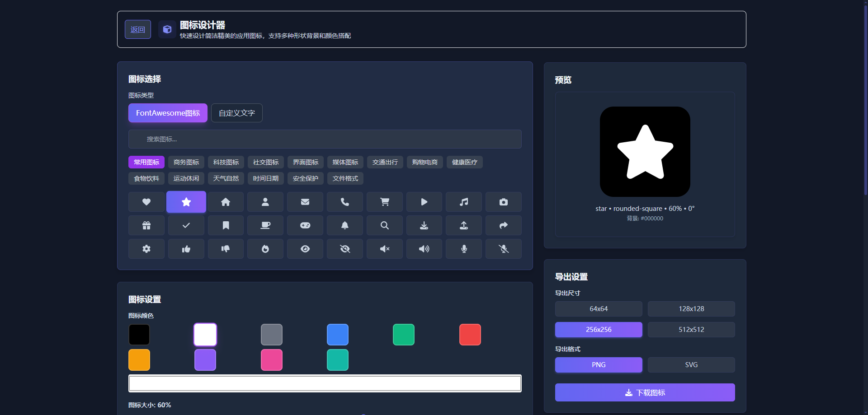Pick the orange icon color swatch
The height and width of the screenshot is (415, 868).
tap(139, 360)
